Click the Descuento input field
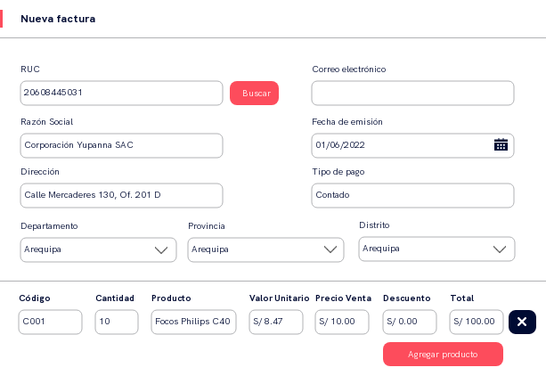The width and height of the screenshot is (546, 392). click(x=410, y=322)
